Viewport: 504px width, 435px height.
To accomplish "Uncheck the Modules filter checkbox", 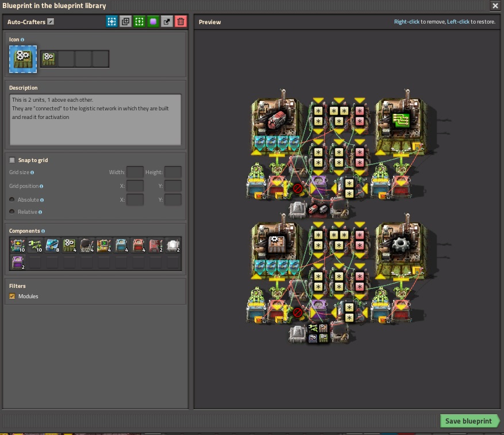I will pyautogui.click(x=12, y=297).
